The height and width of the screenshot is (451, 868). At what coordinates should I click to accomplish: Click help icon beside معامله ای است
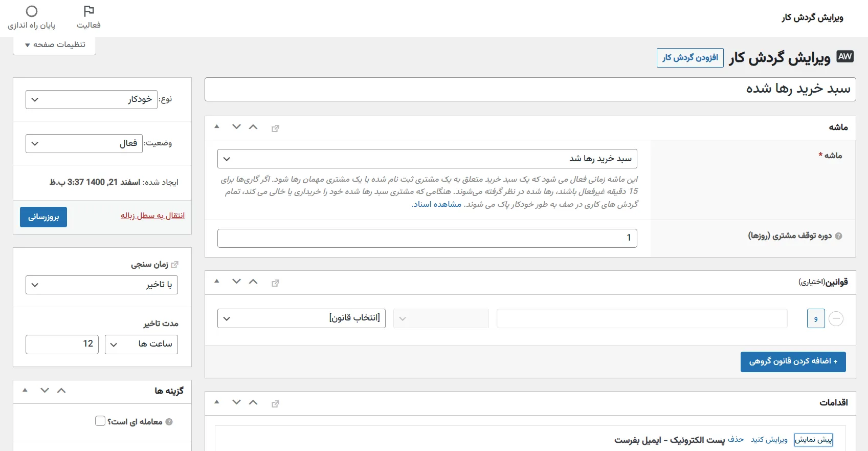pyautogui.click(x=169, y=422)
